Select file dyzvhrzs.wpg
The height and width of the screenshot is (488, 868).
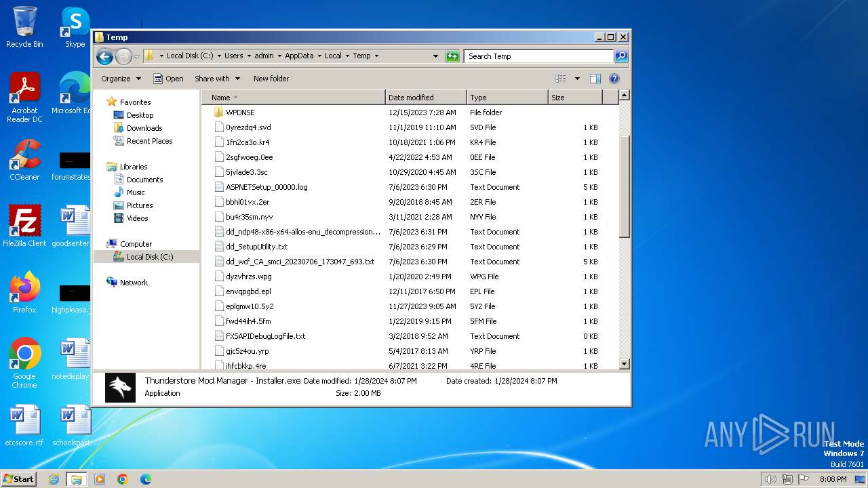coord(248,277)
